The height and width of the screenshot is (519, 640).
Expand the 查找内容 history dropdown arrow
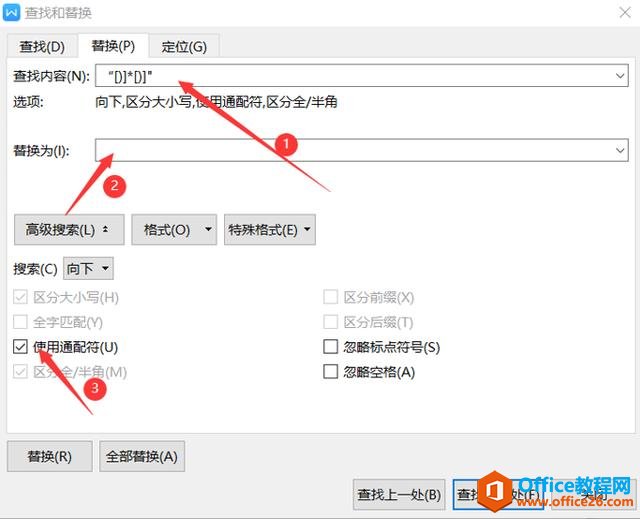coord(620,76)
